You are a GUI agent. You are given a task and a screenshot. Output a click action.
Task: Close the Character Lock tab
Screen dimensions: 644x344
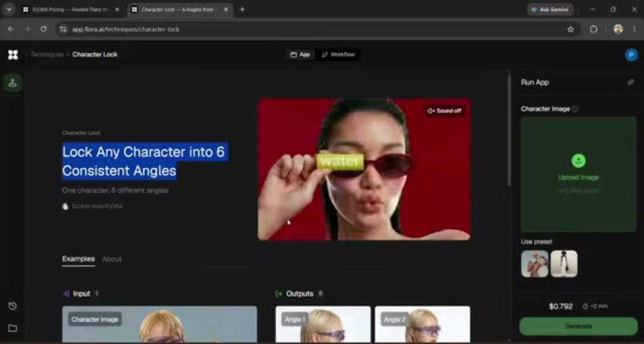tap(226, 9)
